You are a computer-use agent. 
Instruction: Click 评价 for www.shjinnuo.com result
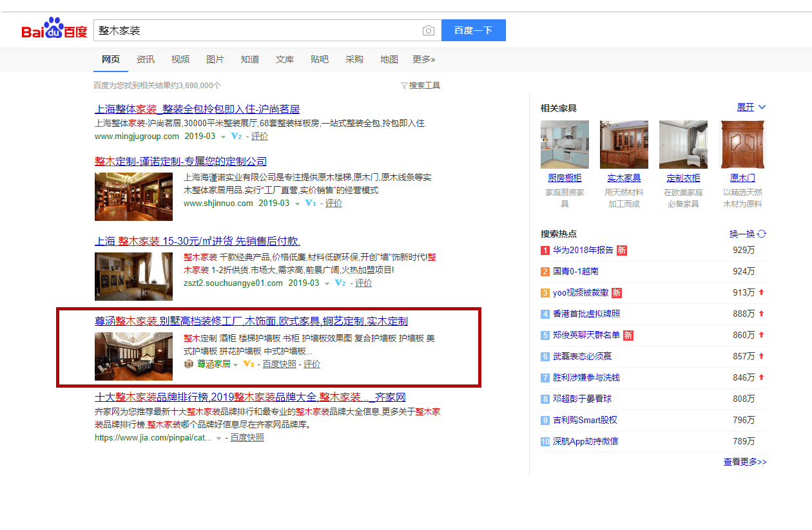[x=334, y=203]
